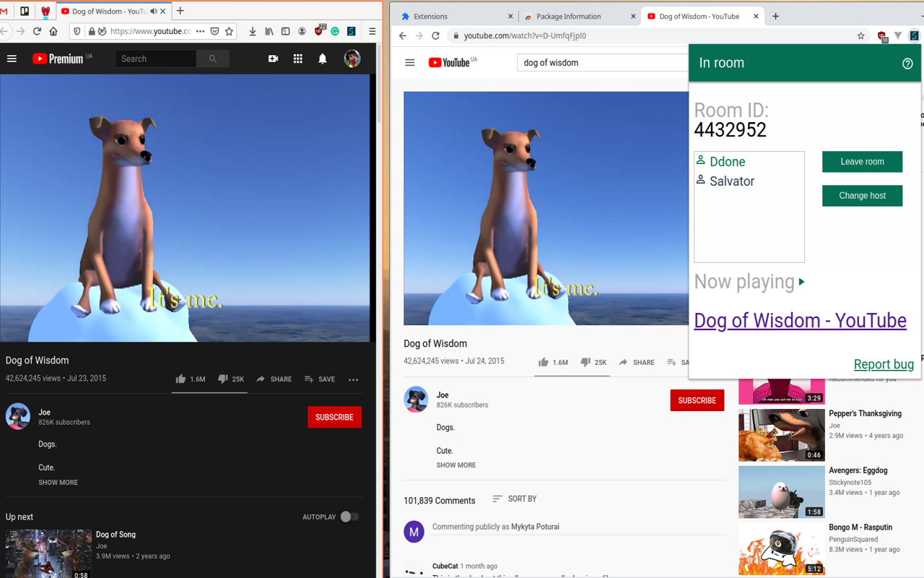Viewport: 924px width, 578px height.
Task: Click the help question mark in the room panel
Action: (x=907, y=63)
